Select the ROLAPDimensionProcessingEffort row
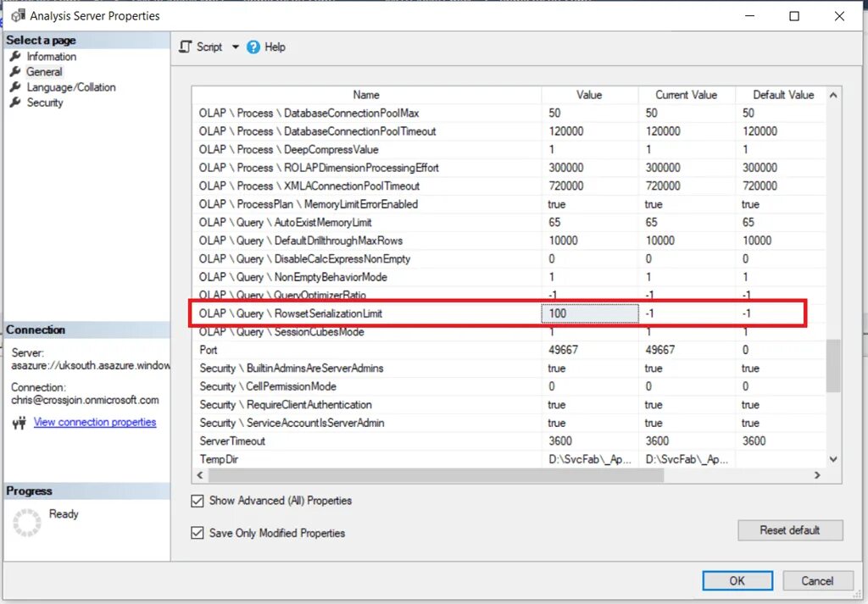The height and width of the screenshot is (604, 868). [509, 168]
